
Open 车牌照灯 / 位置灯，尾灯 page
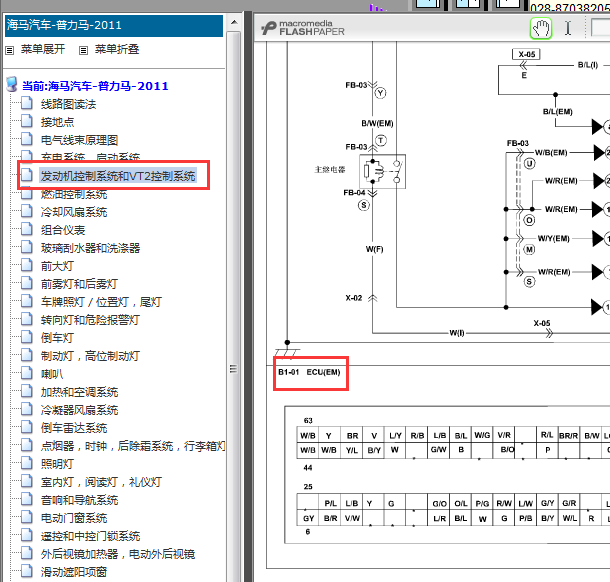tap(101, 302)
